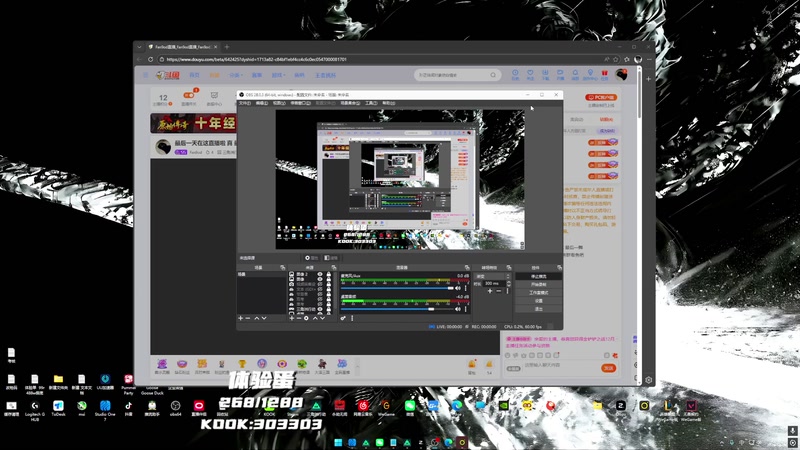Click the Douyu search magnifier icon
The width and height of the screenshot is (800, 450).
(493, 75)
